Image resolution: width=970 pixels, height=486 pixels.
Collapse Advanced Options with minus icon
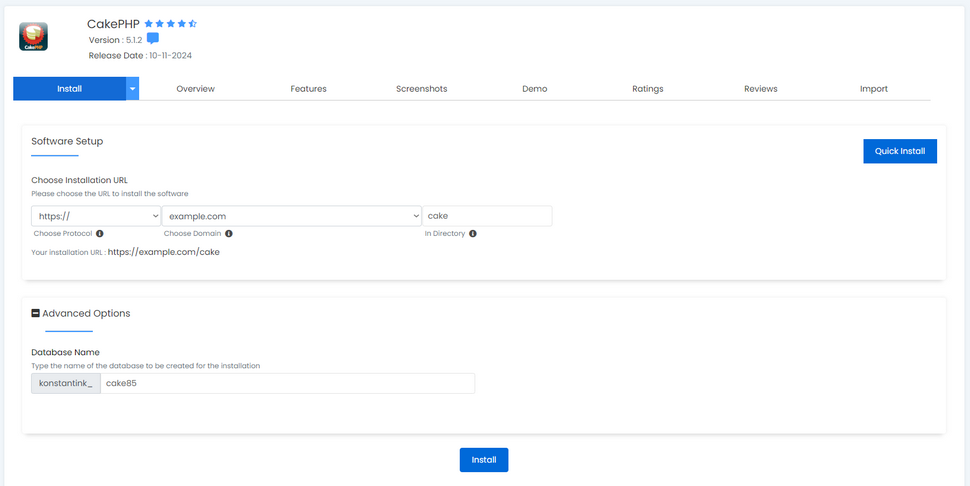tap(36, 313)
